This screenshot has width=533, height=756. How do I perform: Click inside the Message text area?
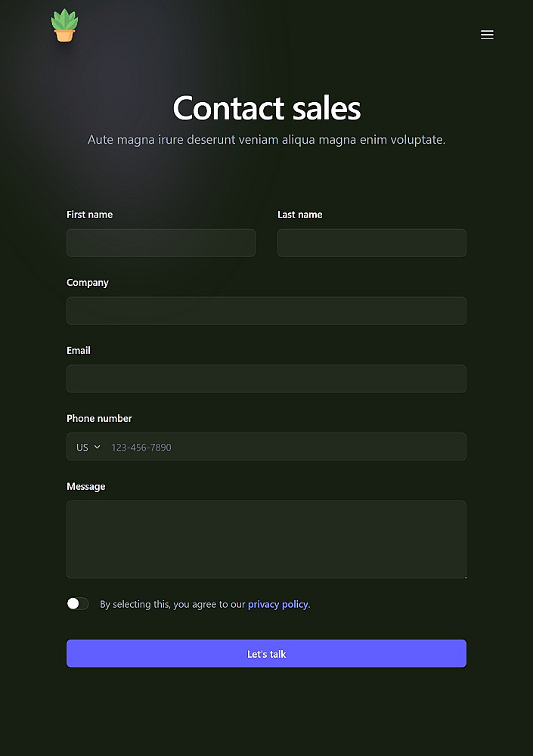point(266,539)
